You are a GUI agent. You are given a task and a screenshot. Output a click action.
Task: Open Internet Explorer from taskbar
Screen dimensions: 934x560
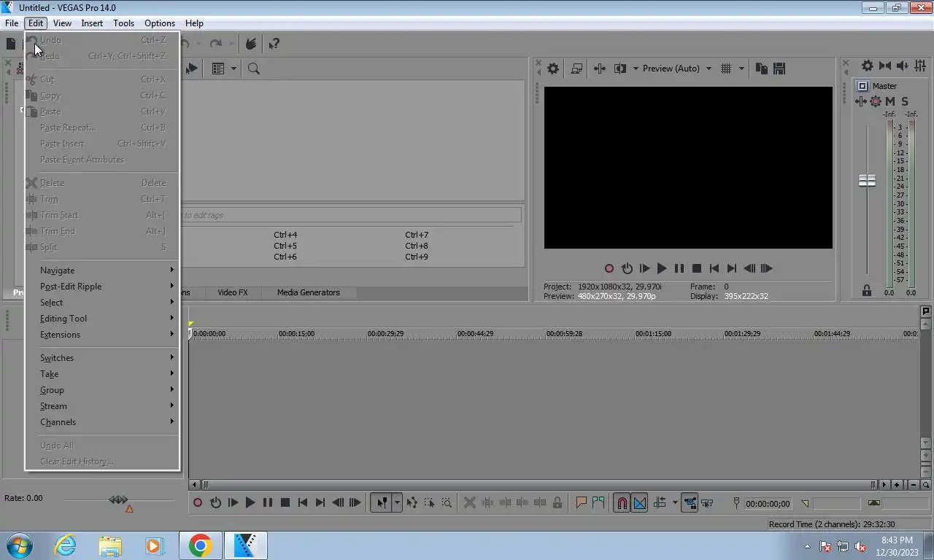click(65, 545)
